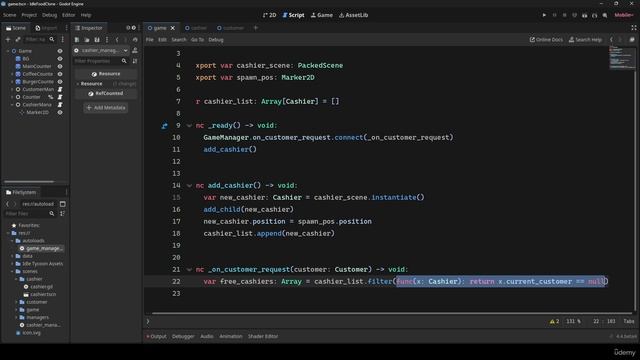This screenshot has width=640, height=360.
Task: Open the Project menu
Action: click(x=29, y=15)
